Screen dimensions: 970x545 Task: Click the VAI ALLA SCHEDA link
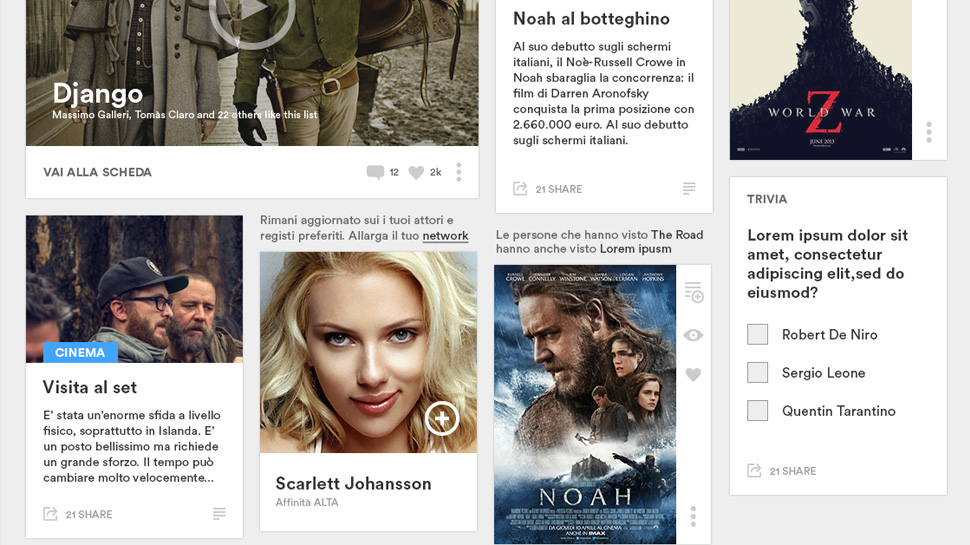(97, 172)
